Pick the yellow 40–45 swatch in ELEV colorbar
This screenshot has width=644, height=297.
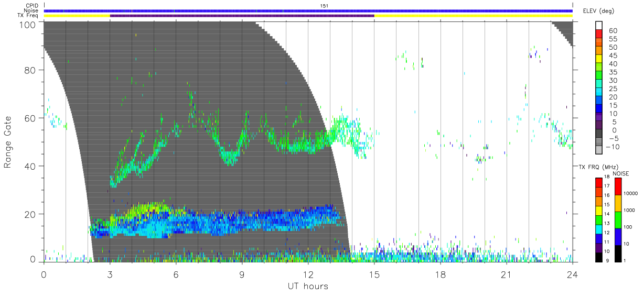[x=599, y=59]
